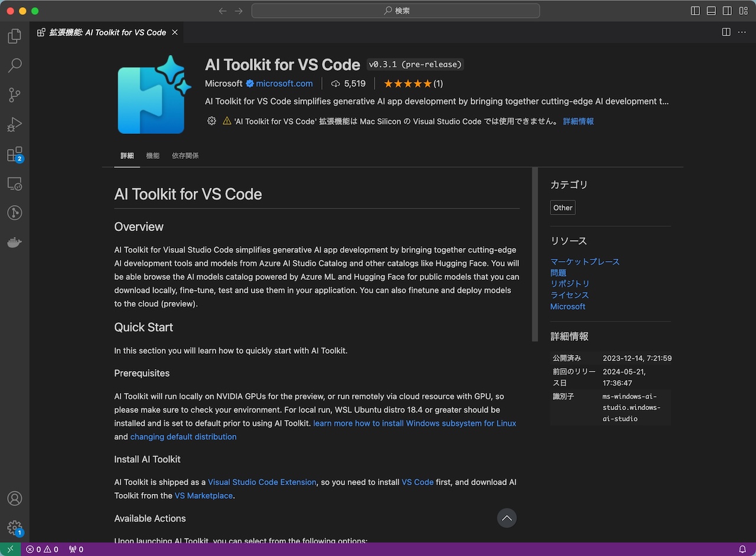The width and height of the screenshot is (756, 556).
Task: Click the remote window indicator in status bar
Action: [x=10, y=549]
